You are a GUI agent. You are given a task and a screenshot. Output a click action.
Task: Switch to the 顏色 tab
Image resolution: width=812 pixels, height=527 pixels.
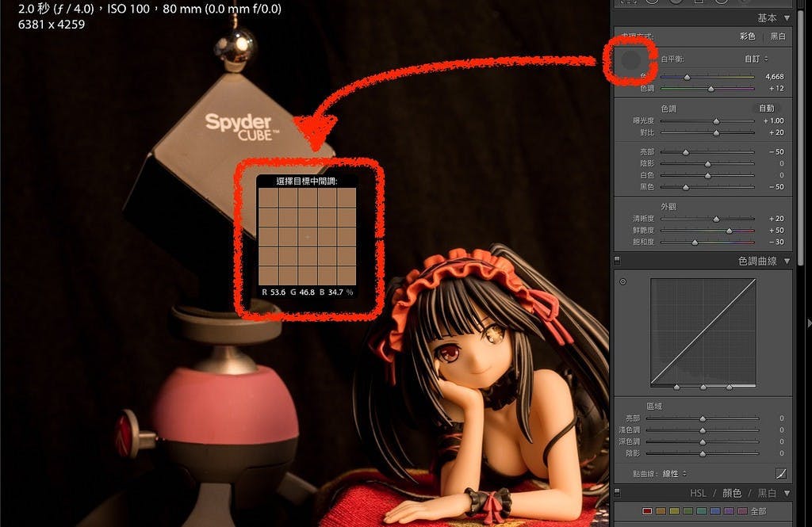point(732,493)
